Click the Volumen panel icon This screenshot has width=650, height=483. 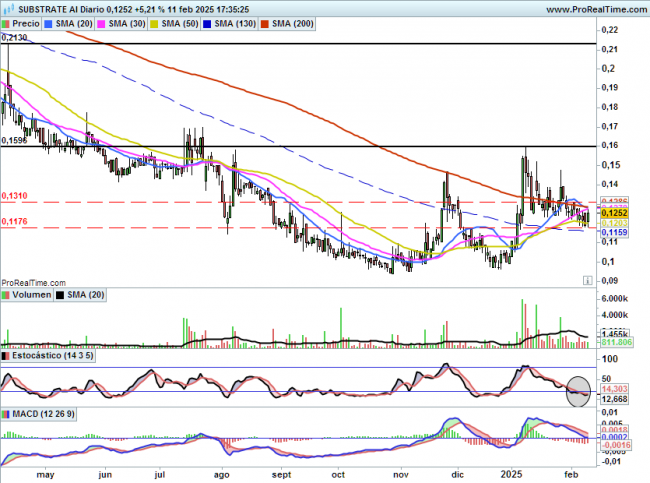[6, 296]
